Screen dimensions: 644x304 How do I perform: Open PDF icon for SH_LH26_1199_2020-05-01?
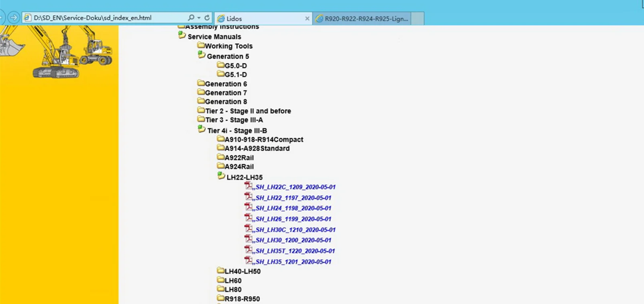click(x=249, y=218)
